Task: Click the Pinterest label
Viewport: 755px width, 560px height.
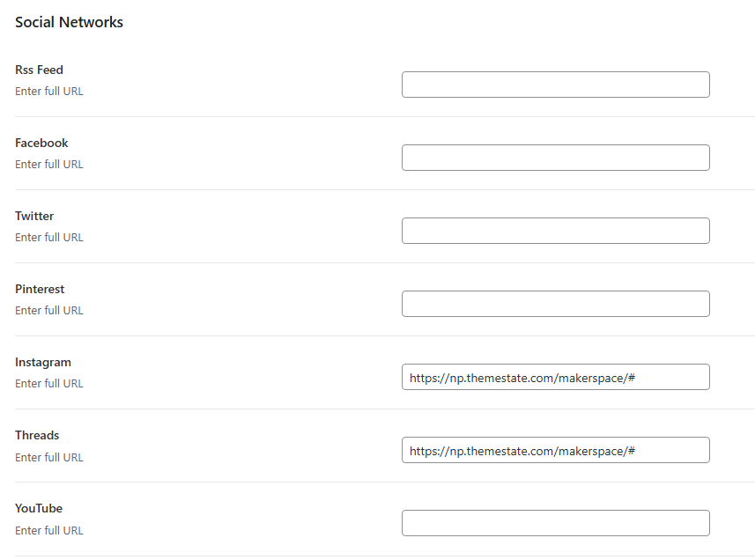Action: point(40,289)
